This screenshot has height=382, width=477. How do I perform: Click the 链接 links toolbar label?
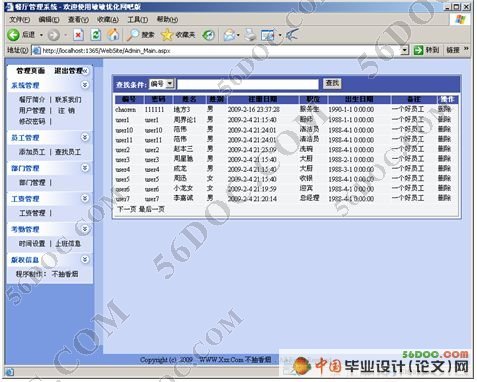tap(453, 50)
